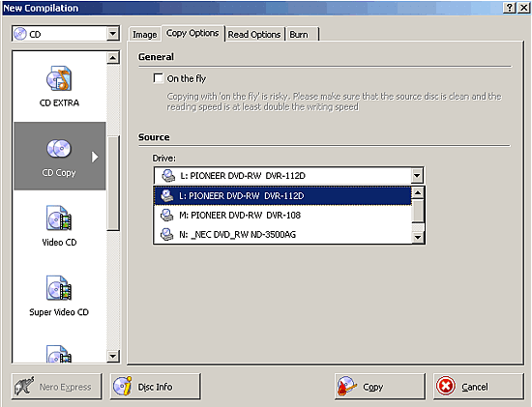Open the CD disc type dropdown
This screenshot has height=407, width=532.
(x=112, y=34)
